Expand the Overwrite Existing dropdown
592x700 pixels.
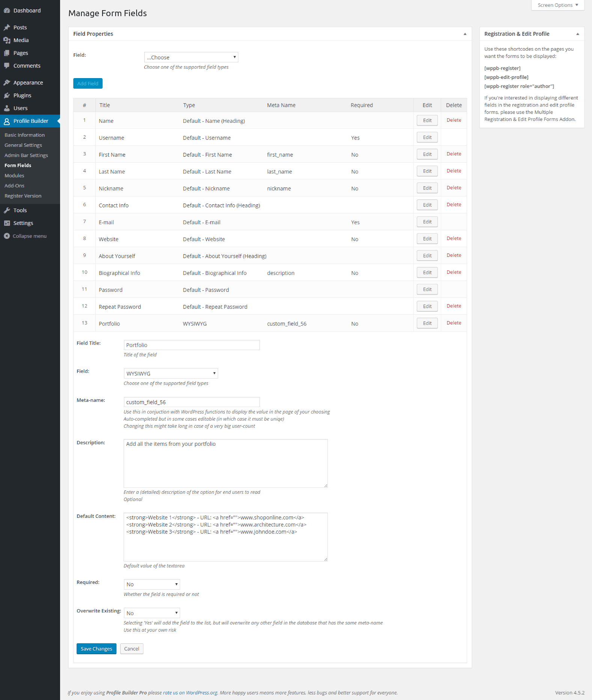point(152,613)
